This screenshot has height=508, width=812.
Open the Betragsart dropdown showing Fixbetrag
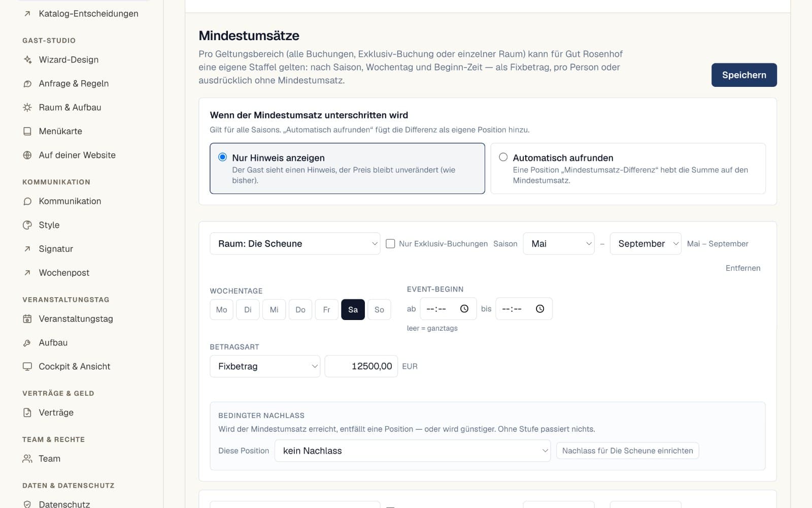coord(265,366)
